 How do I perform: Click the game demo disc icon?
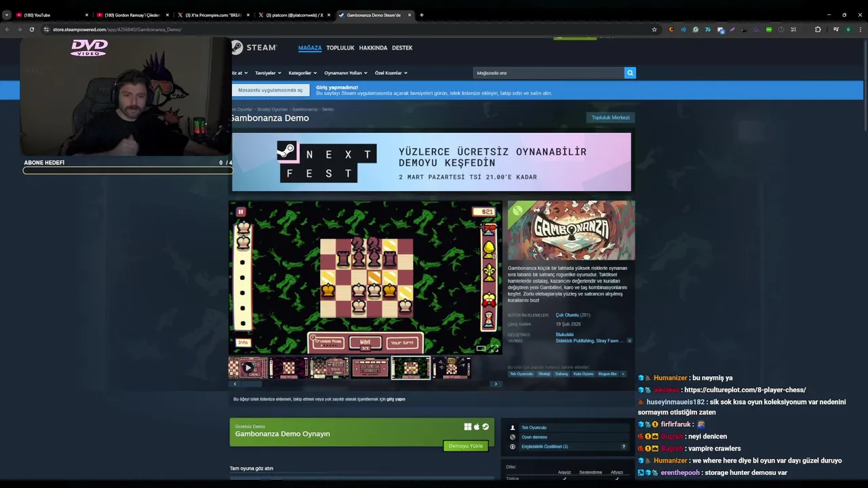513,437
